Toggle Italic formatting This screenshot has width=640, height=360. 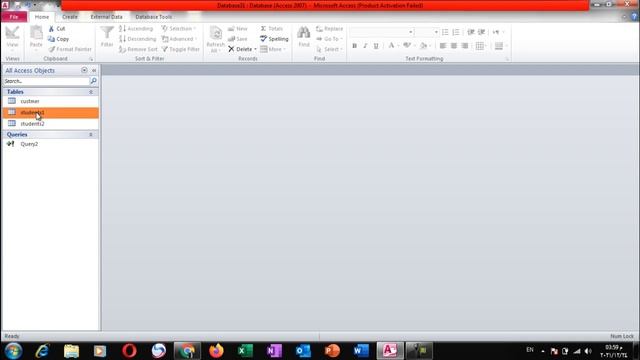[365, 46]
